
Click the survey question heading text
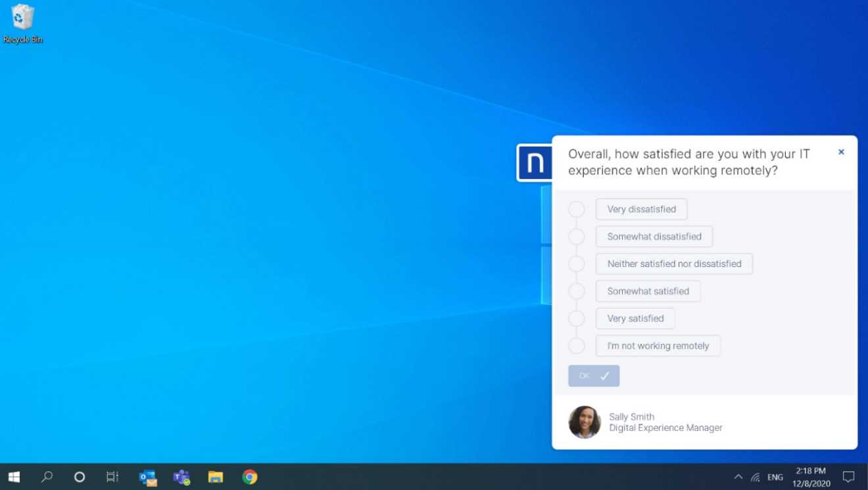pyautogui.click(x=689, y=162)
